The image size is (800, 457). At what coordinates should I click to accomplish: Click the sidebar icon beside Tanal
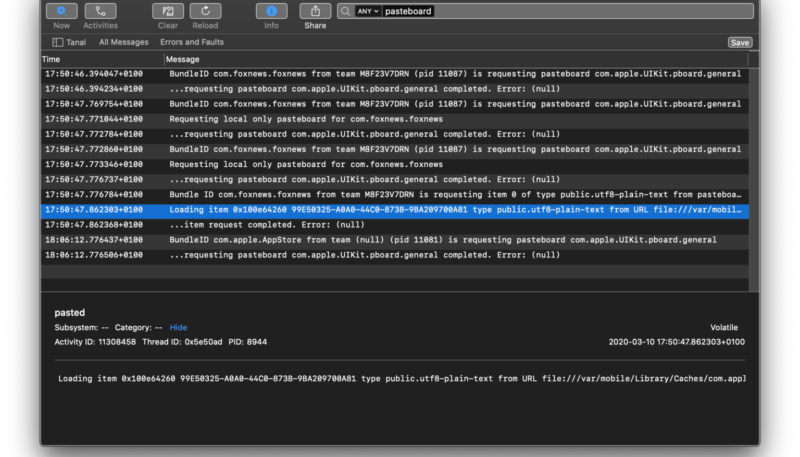57,43
